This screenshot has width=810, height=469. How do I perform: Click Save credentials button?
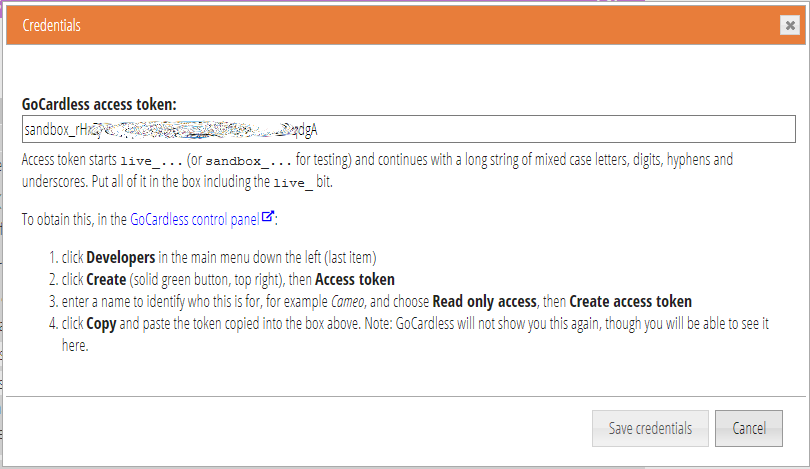pyautogui.click(x=650, y=428)
